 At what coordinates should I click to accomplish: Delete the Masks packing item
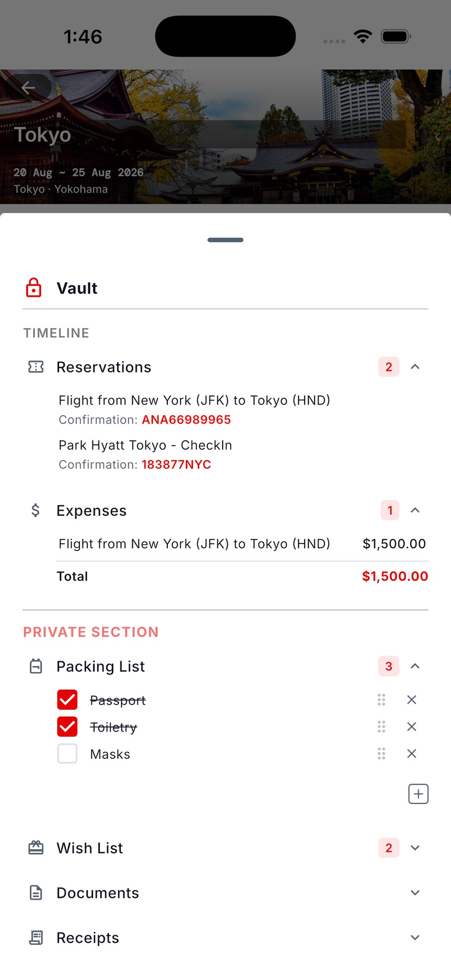pyautogui.click(x=412, y=754)
